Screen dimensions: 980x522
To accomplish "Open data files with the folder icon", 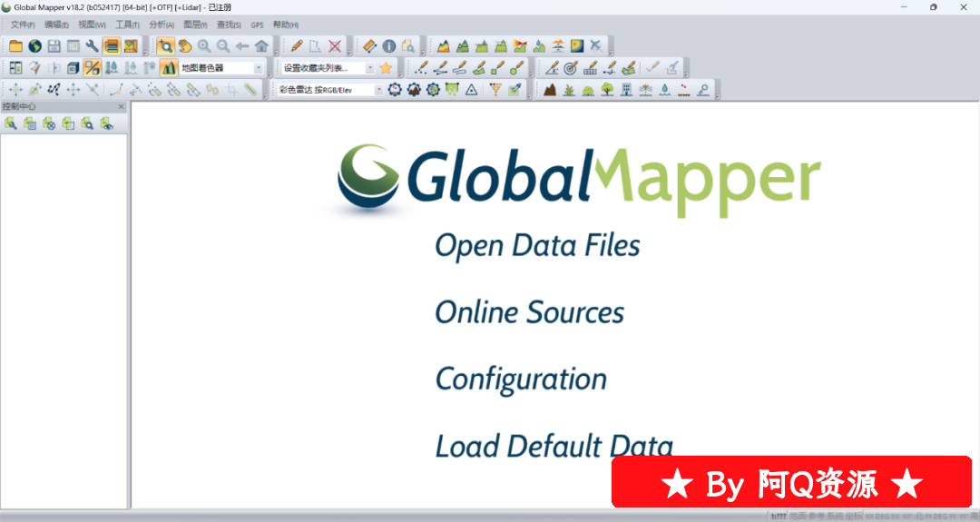I will 15,45.
